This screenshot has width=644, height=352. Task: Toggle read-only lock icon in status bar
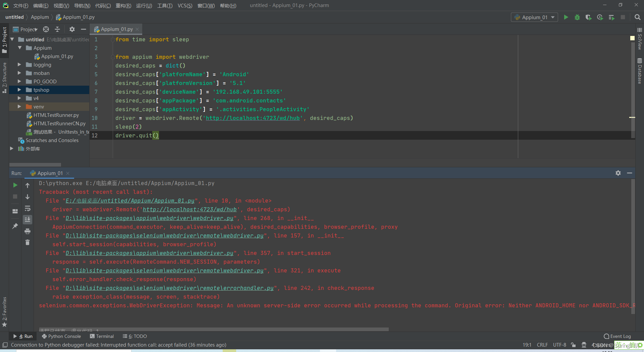(573, 345)
